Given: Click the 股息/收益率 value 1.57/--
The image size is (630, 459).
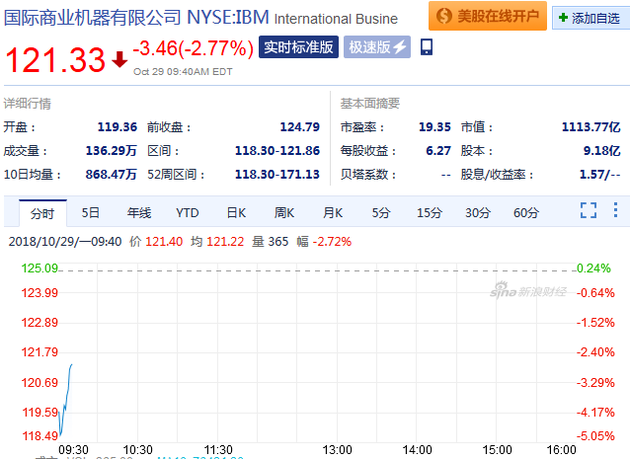Looking at the screenshot, I should point(600,174).
